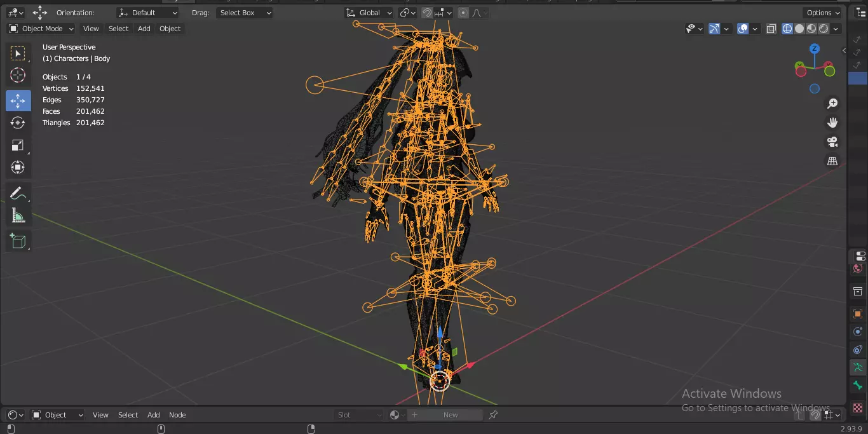Select the Measure tool
This screenshot has height=434, width=868.
18,216
